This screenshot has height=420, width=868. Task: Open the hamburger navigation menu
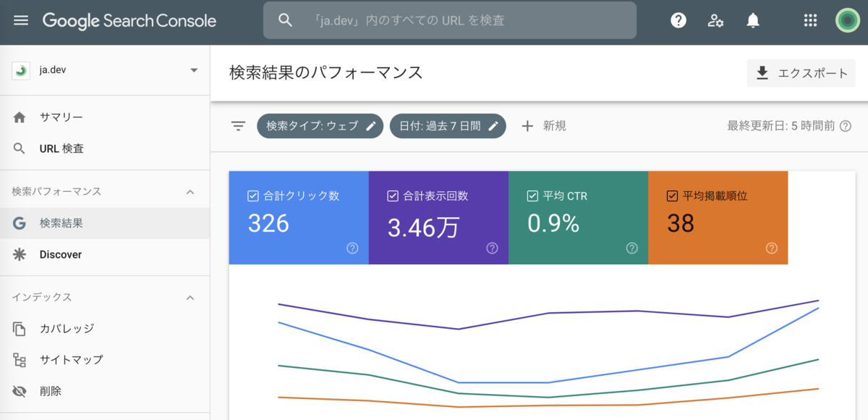click(21, 20)
